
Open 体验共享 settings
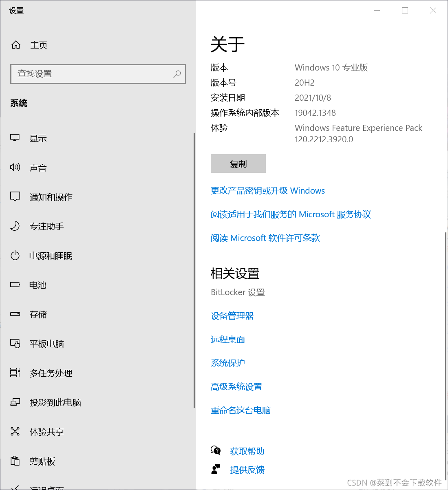click(46, 432)
